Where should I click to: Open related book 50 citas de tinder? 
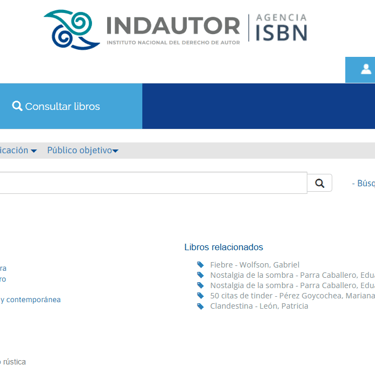click(x=292, y=296)
